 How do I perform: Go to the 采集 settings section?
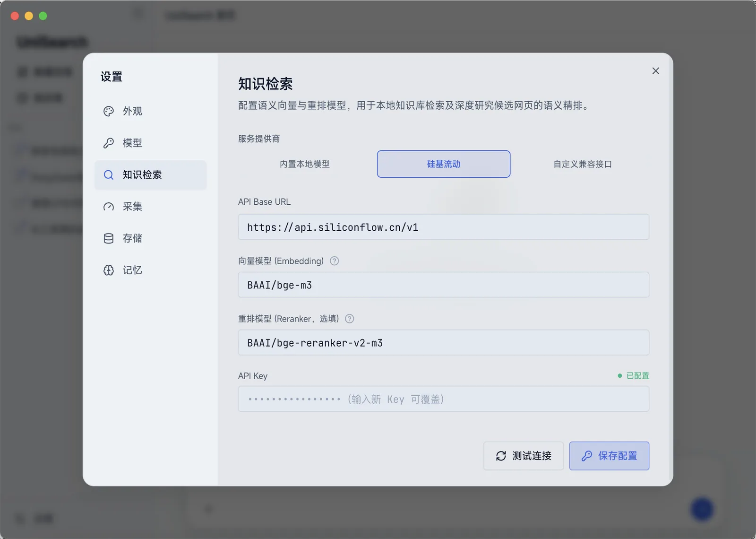151,207
